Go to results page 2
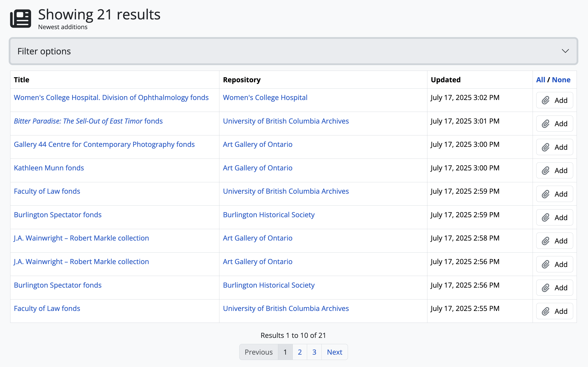 [x=300, y=352]
